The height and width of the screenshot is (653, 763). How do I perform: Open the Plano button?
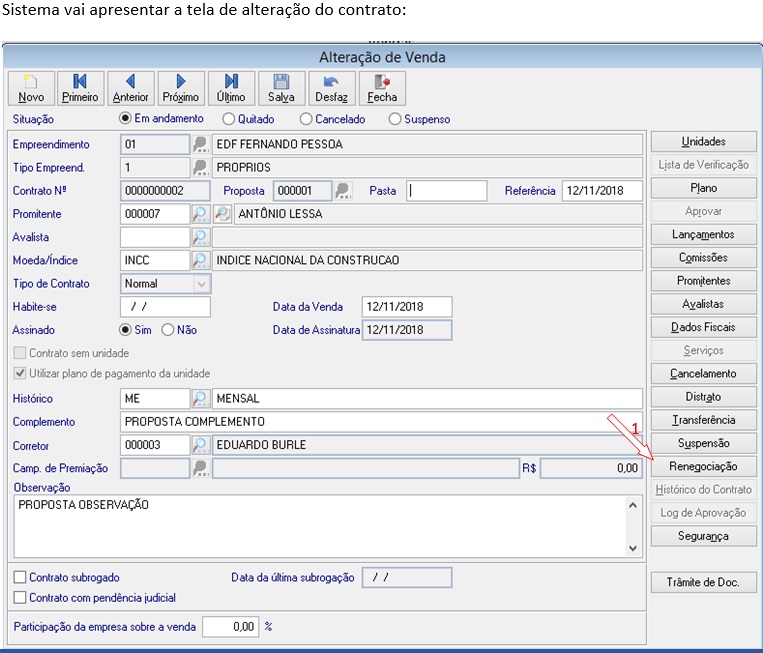coord(703,188)
